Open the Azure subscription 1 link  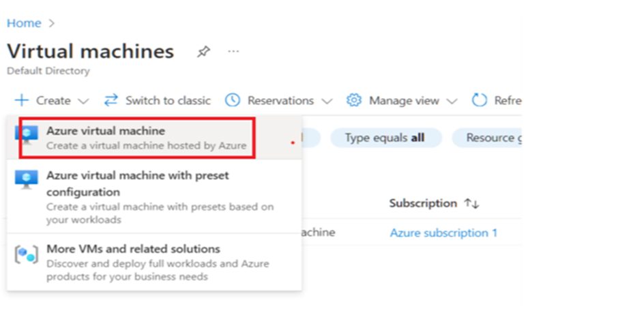(x=443, y=233)
